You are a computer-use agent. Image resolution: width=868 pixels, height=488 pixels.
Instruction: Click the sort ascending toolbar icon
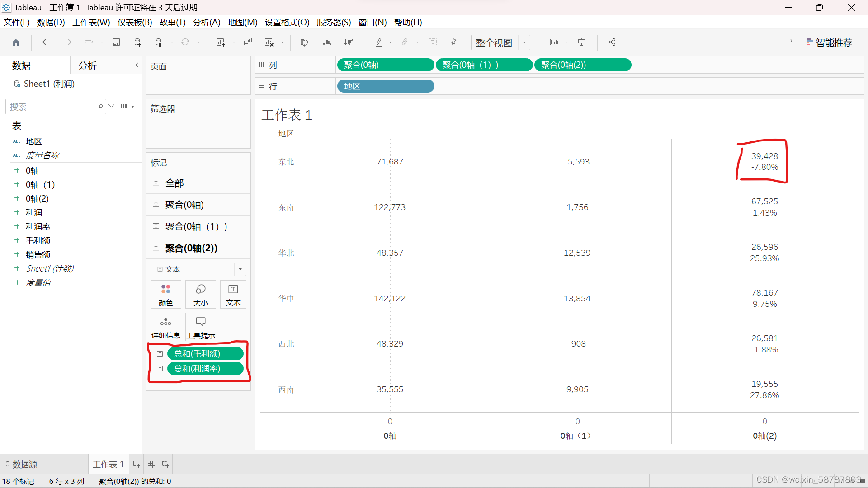[326, 42]
